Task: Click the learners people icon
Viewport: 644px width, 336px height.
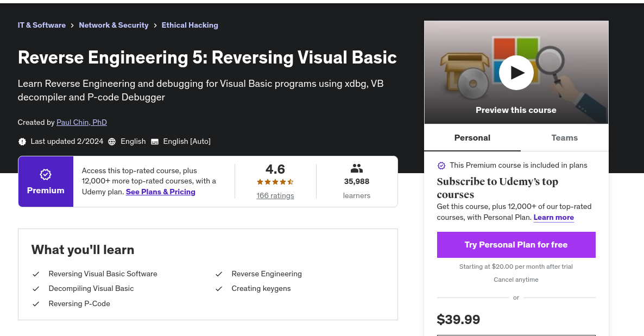Action: [357, 168]
